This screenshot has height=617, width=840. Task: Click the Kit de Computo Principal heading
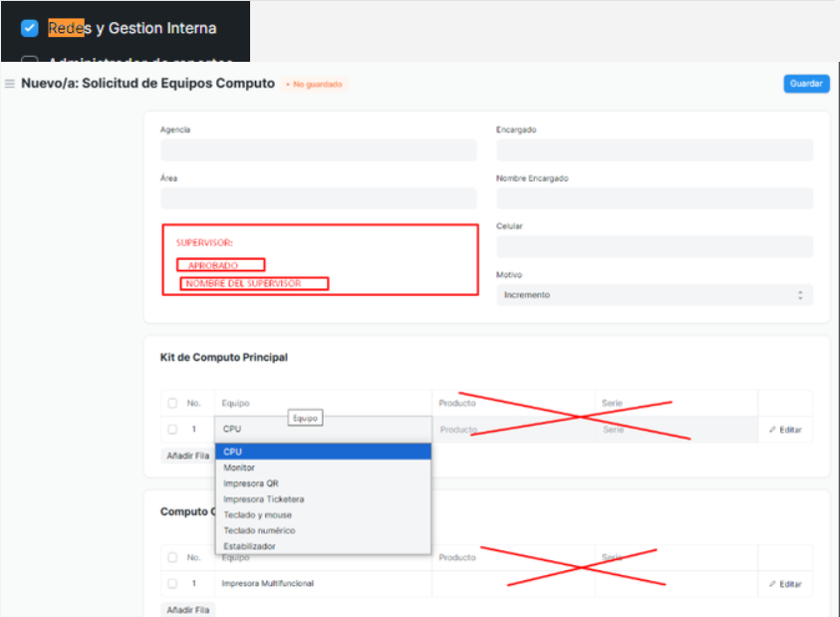[x=224, y=357]
